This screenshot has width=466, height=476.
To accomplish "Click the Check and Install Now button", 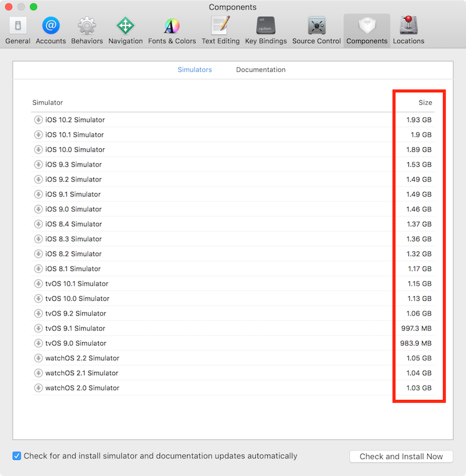I will point(401,456).
